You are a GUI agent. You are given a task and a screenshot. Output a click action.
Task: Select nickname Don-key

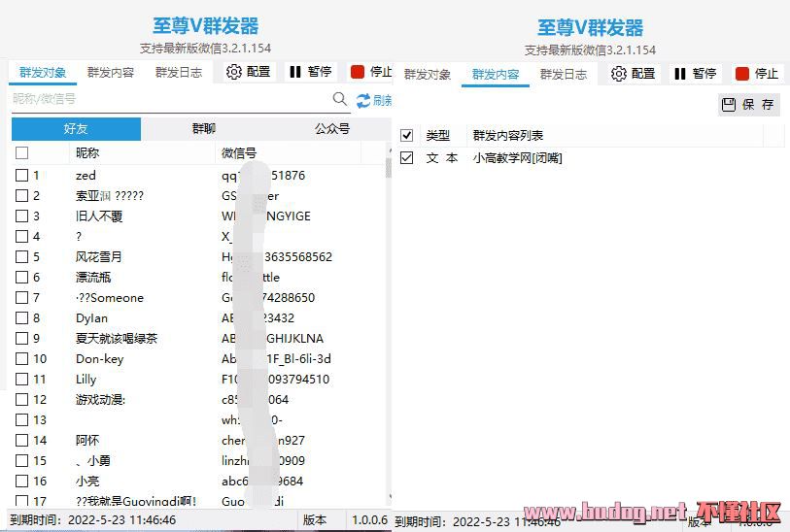tap(100, 359)
